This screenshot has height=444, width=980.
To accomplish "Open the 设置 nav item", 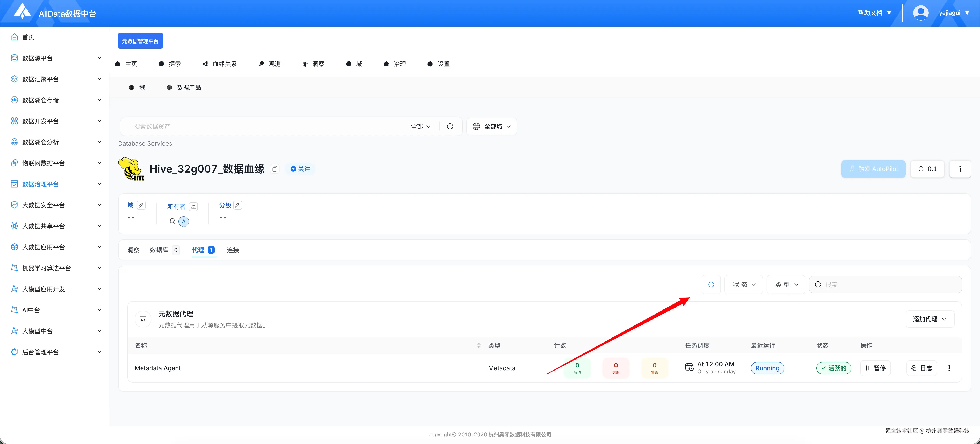I will [439, 64].
